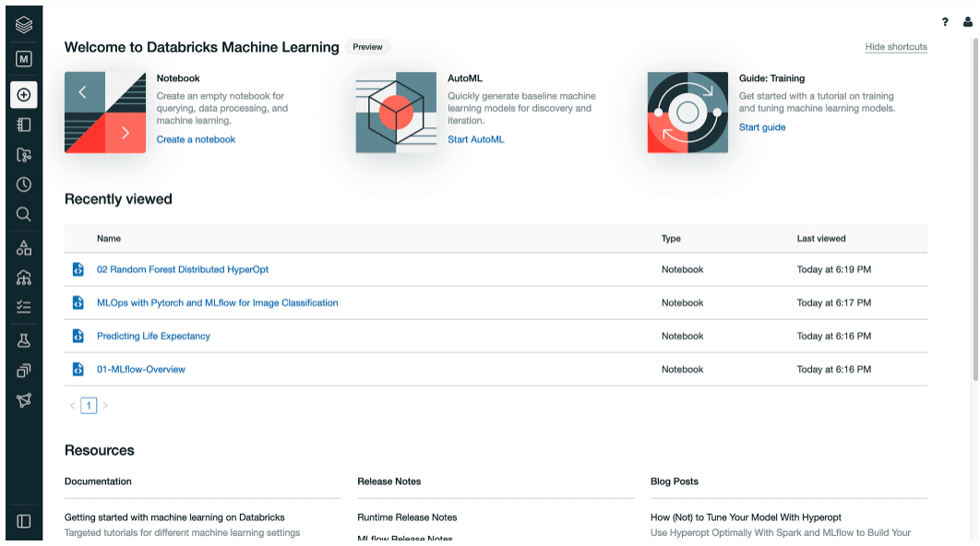Image resolution: width=980 pixels, height=546 pixels.
Task: Open Getting started with machine learning on Databricks
Action: pyautogui.click(x=174, y=517)
